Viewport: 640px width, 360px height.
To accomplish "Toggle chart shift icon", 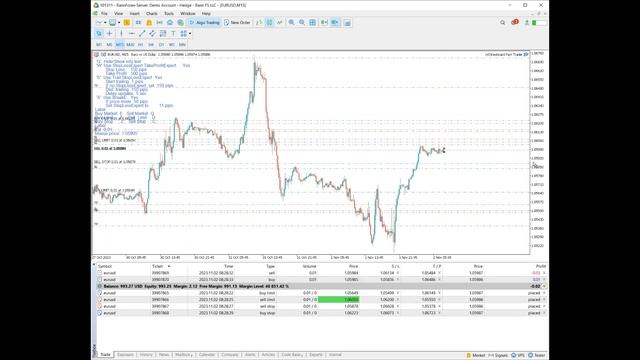I will 335,23.
